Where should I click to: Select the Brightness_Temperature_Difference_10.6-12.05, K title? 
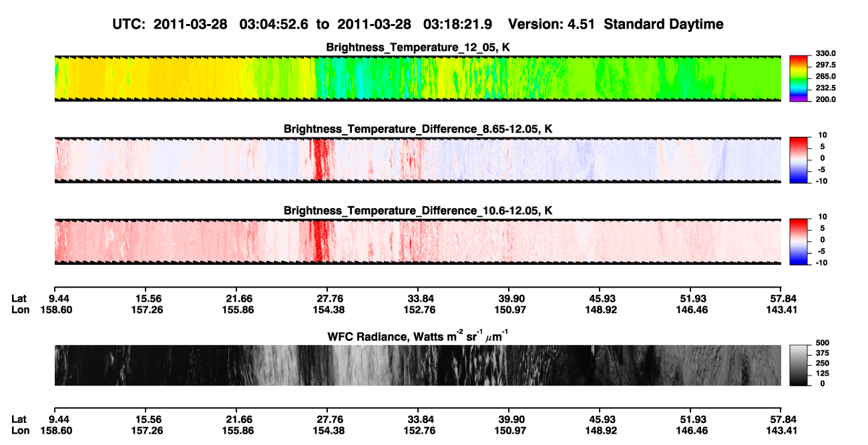click(x=417, y=210)
